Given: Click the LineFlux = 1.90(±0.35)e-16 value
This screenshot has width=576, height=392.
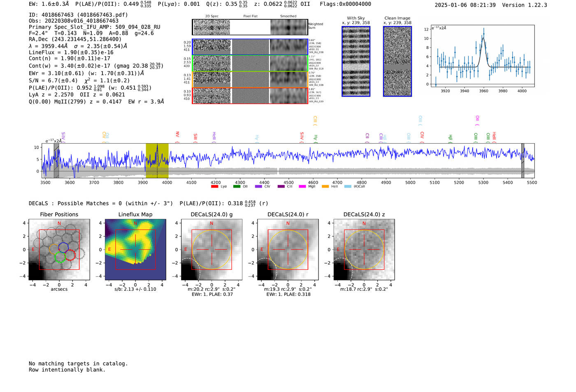Looking at the screenshot, I should click(x=71, y=53).
